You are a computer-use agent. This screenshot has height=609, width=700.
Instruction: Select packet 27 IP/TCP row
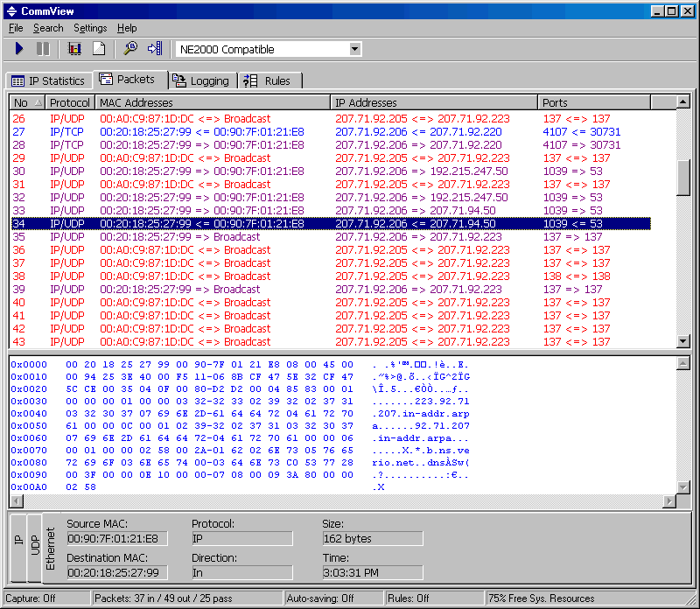[331, 132]
